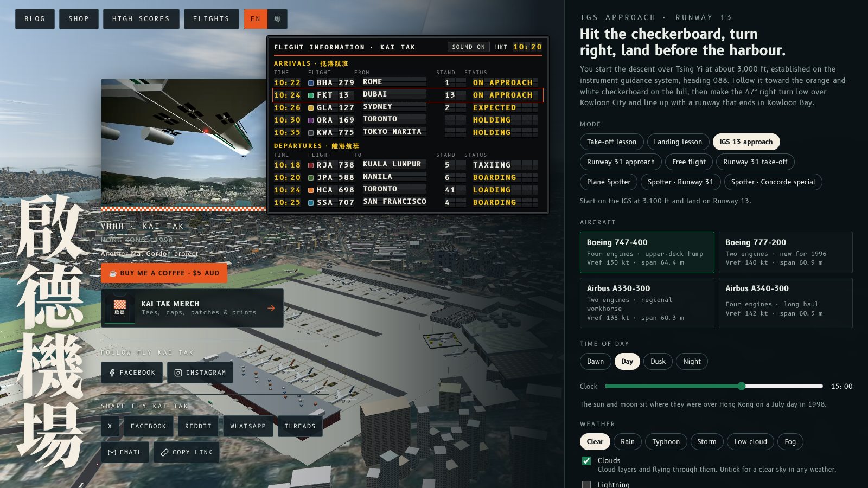
Task: Open the Flights page
Action: [x=211, y=19]
